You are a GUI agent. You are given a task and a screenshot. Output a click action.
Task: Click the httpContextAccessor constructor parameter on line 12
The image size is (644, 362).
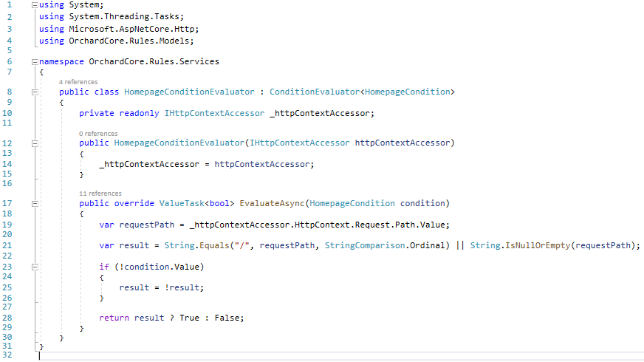click(402, 143)
